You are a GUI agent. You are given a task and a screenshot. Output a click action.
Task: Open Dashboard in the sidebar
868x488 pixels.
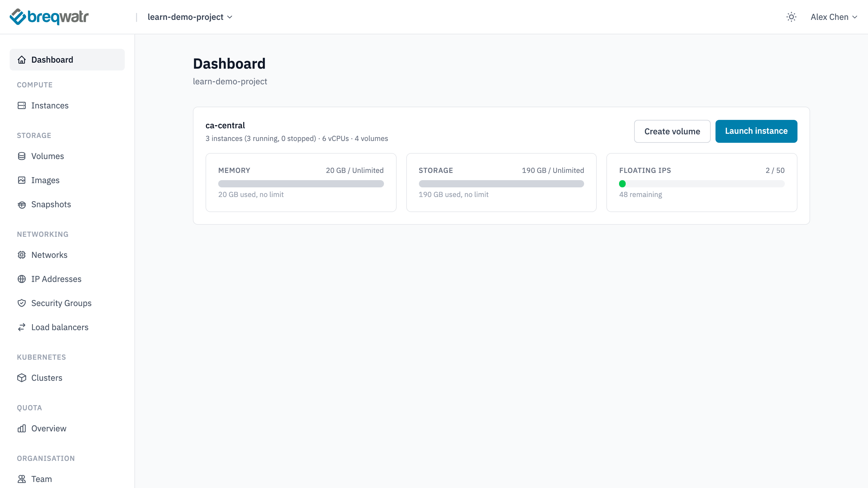pyautogui.click(x=67, y=60)
